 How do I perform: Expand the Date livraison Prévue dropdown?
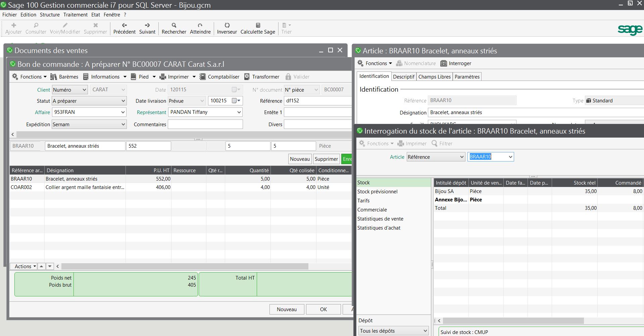(187, 101)
